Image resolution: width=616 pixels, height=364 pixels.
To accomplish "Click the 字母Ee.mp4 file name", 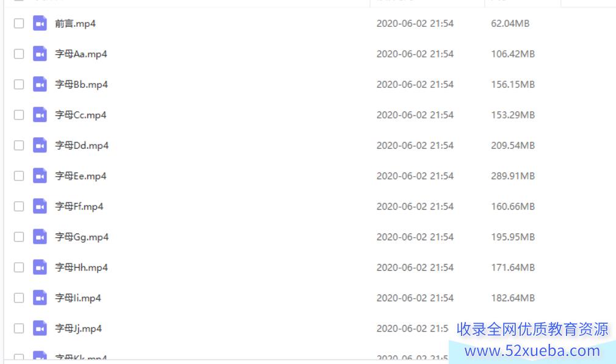I will pos(81,176).
